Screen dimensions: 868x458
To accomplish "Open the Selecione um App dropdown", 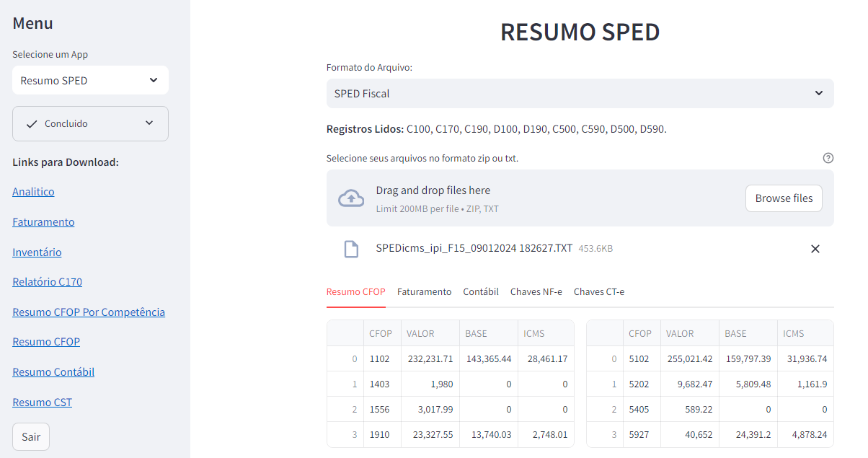I will click(x=90, y=80).
